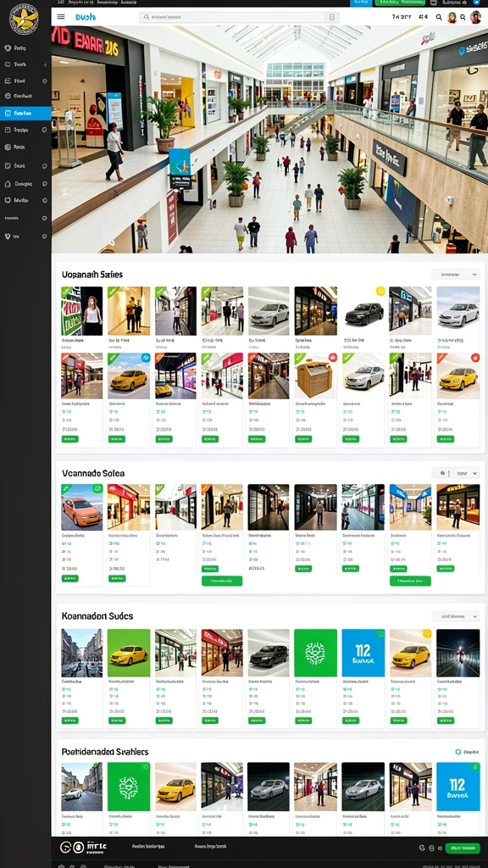The height and width of the screenshot is (868, 488).
Task: Open the black car thumbnail in the first section
Action: click(x=363, y=310)
